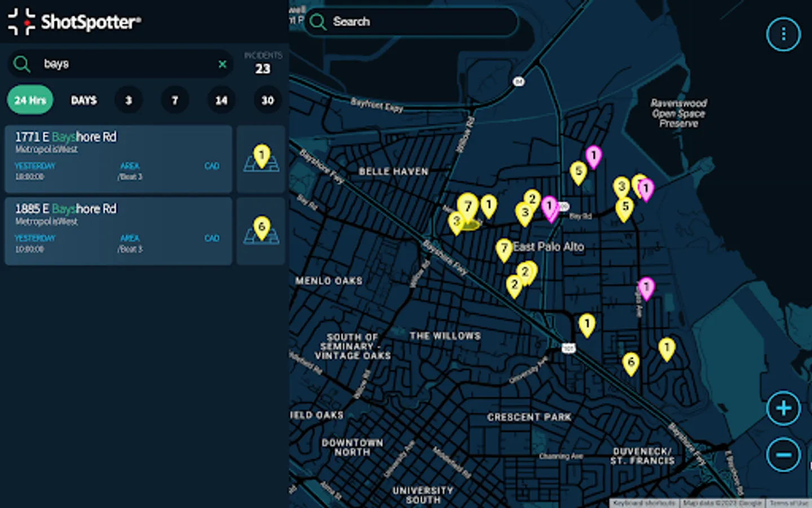Select the magenta 1 marker on Bay Rd

[x=550, y=209]
